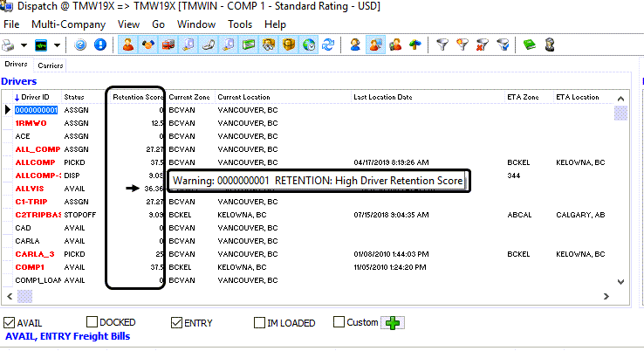644x351 pixels.
Task: Click the Last Location Date column header
Action: point(427,97)
